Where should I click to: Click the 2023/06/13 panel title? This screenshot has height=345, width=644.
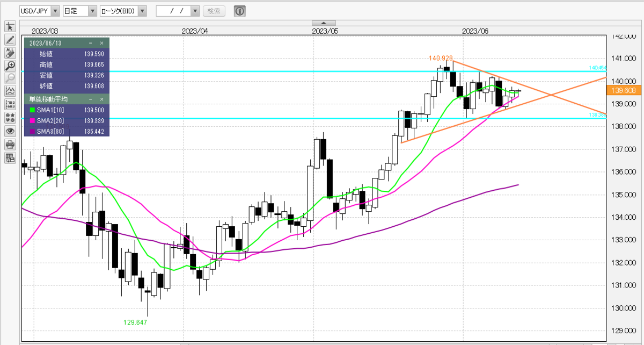click(x=44, y=42)
